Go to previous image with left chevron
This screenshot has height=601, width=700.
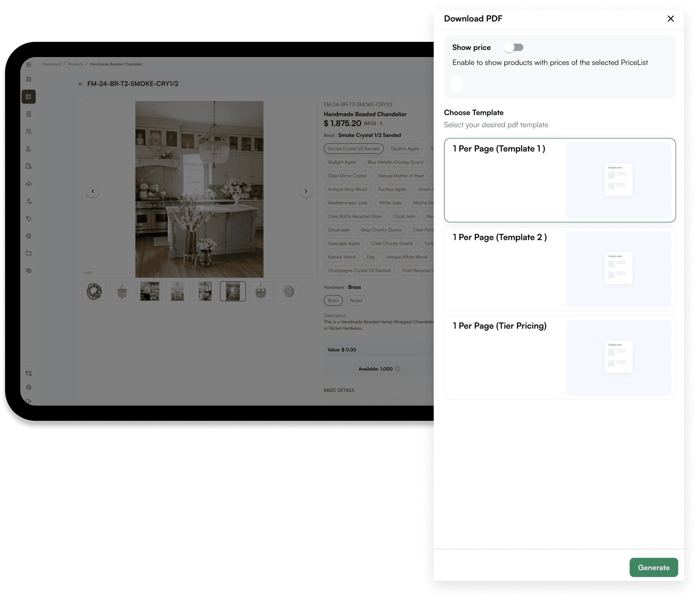click(x=93, y=191)
